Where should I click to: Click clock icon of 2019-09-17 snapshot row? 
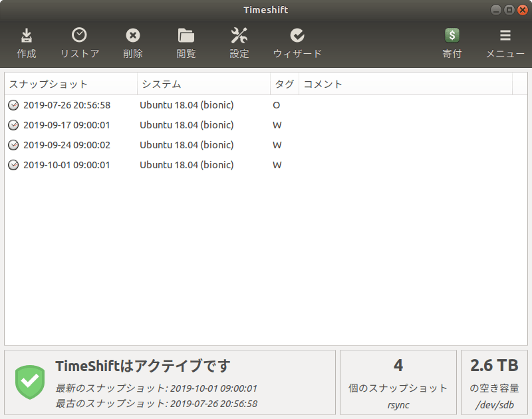click(x=13, y=125)
